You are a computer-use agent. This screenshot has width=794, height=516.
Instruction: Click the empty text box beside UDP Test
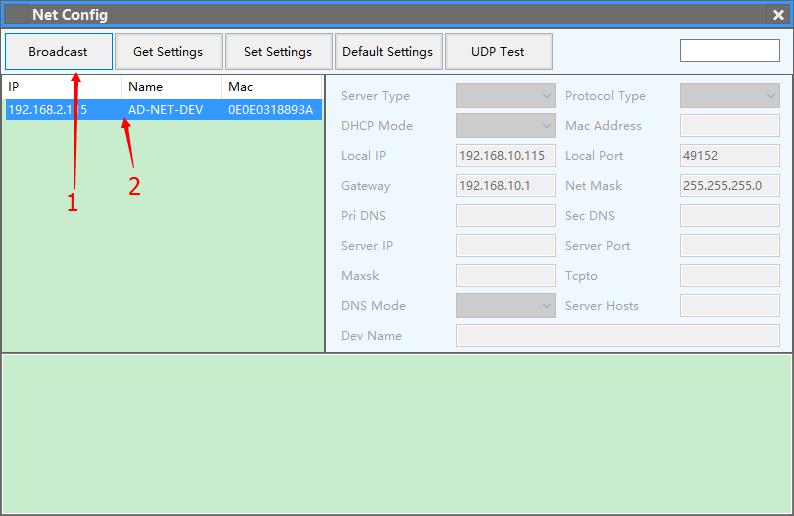pos(729,51)
